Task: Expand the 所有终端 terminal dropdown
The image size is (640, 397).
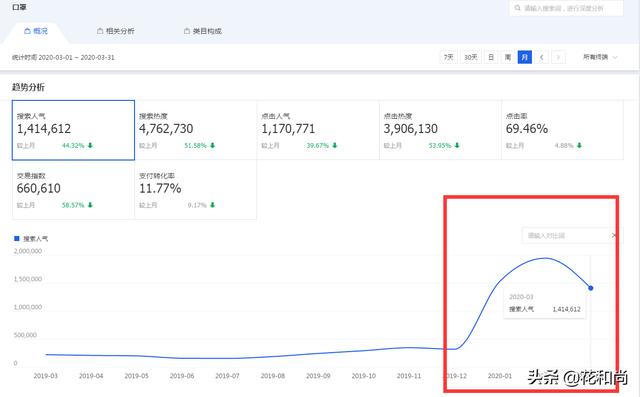Action: [x=600, y=57]
